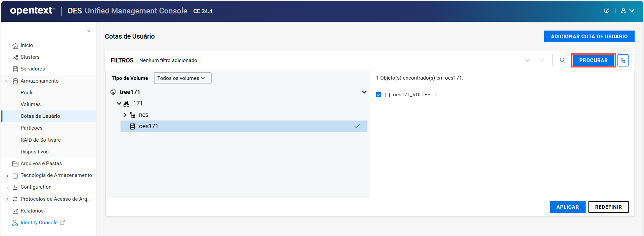Open Identity Console external link
The height and width of the screenshot is (236, 644).
pos(39,223)
